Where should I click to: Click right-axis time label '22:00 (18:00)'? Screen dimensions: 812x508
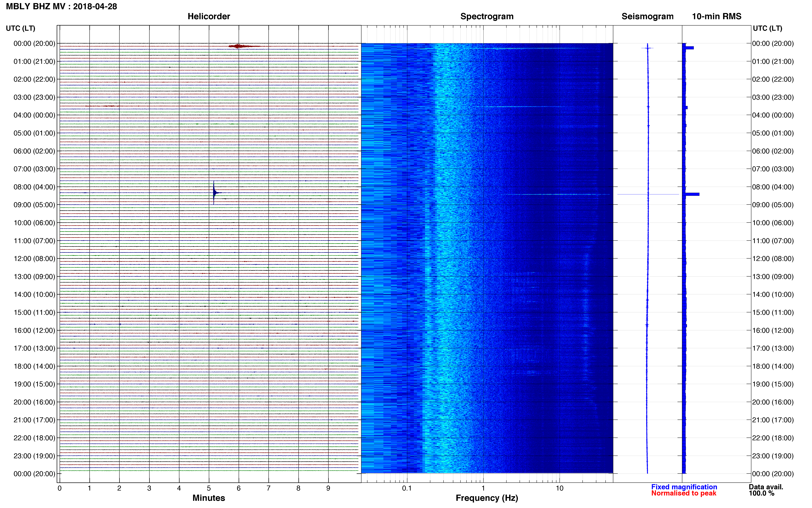tap(773, 438)
